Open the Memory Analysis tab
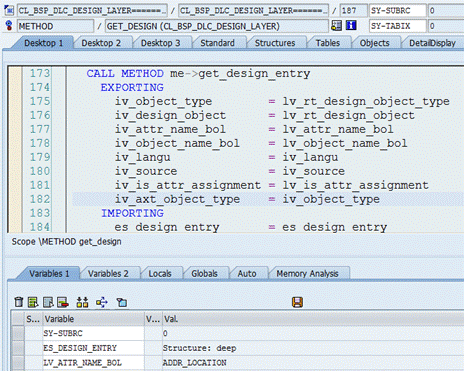The image size is (464, 371). [307, 274]
